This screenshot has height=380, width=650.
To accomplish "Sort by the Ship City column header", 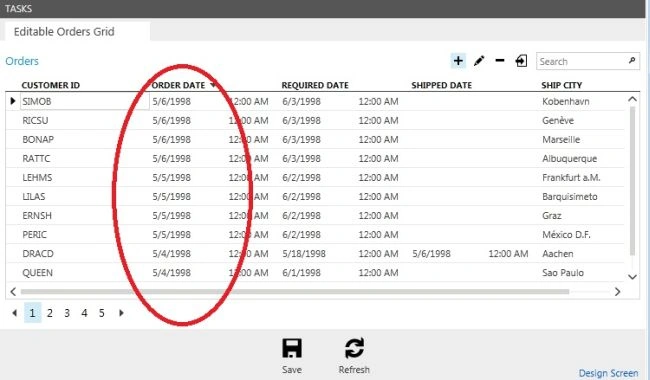I will pyautogui.click(x=562, y=85).
